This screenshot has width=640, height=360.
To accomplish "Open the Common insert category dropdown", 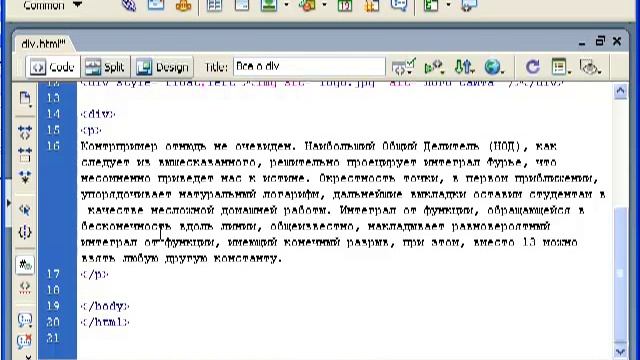I will (53, 5).
